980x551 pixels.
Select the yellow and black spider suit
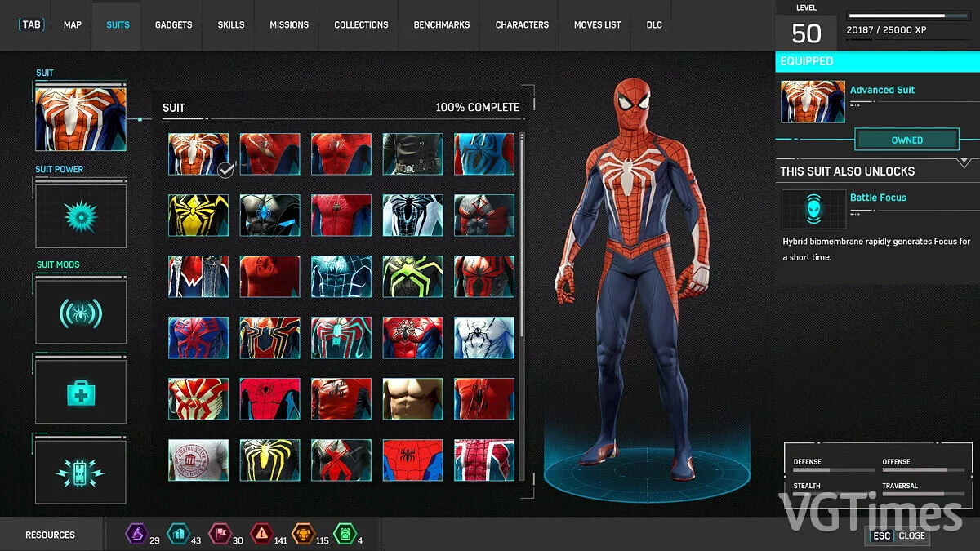coord(198,216)
